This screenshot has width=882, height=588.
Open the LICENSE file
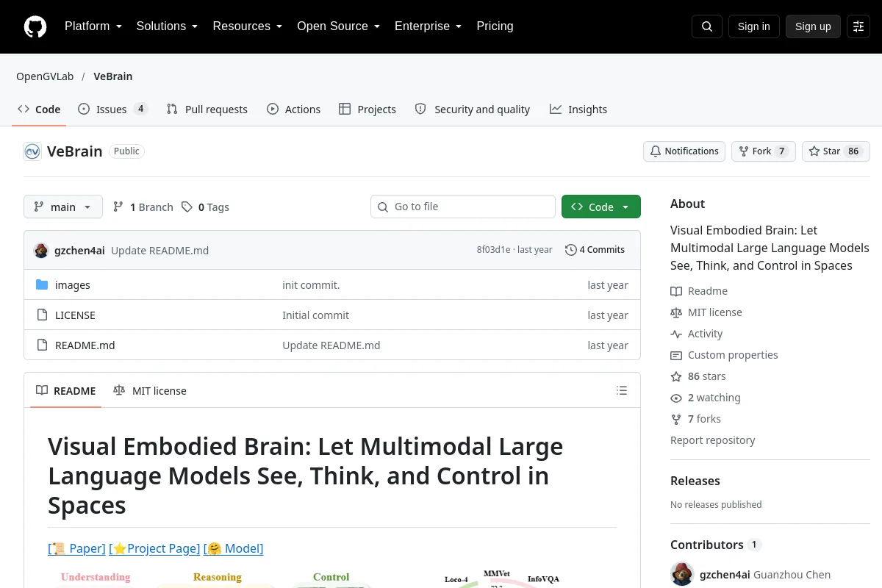(75, 315)
